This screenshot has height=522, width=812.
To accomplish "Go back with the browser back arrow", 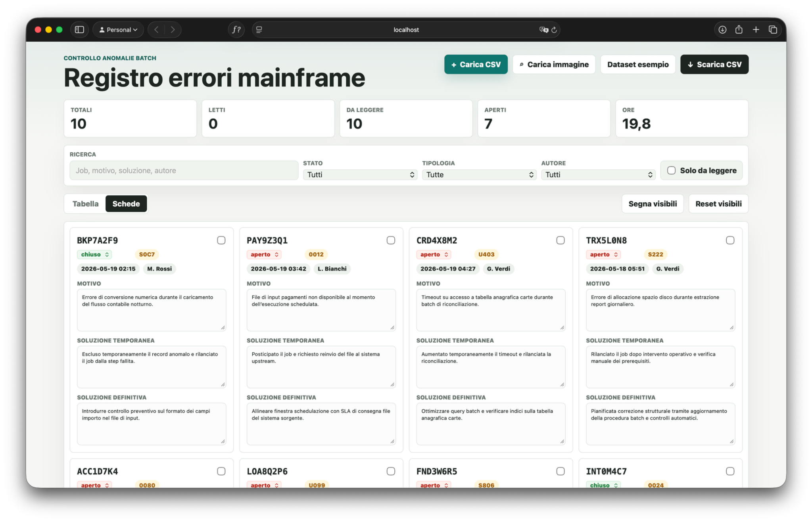I will point(157,30).
